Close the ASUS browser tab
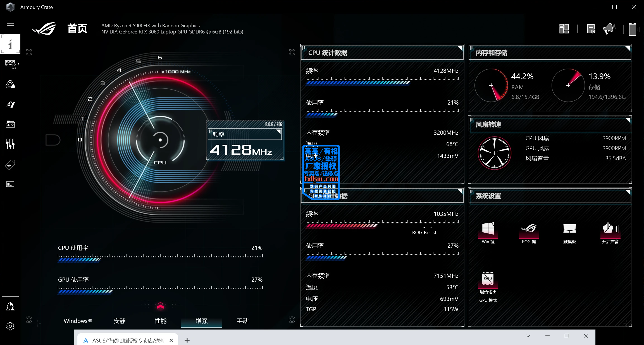This screenshot has width=644, height=345. (171, 340)
